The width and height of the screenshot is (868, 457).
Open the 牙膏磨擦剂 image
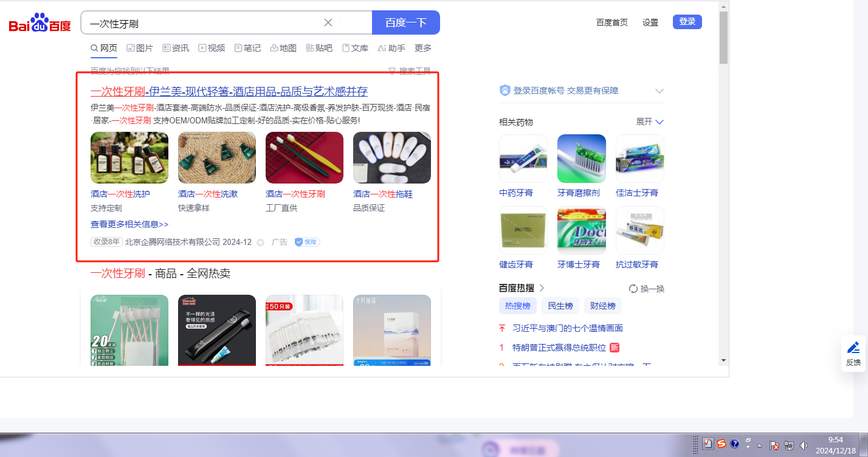coord(582,159)
